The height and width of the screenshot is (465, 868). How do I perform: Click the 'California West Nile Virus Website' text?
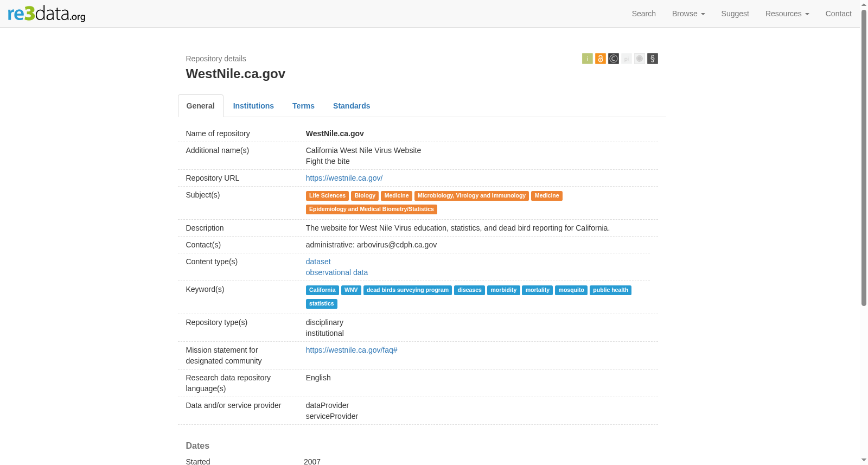click(x=363, y=150)
